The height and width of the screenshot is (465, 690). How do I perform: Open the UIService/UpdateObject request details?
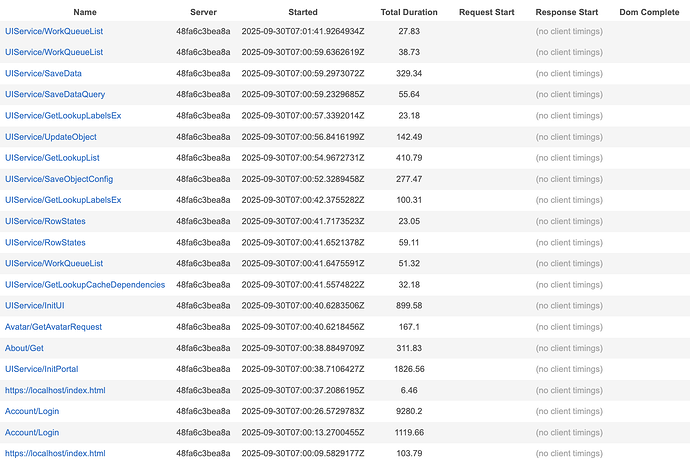51,137
